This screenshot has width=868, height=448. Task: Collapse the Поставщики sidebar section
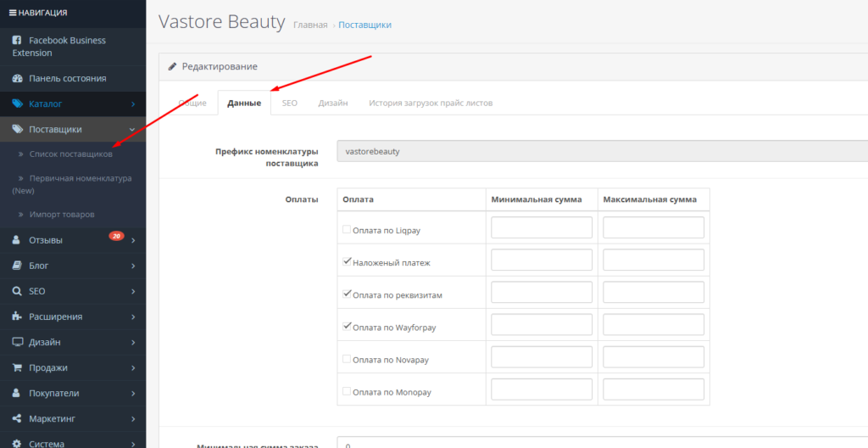click(x=133, y=130)
